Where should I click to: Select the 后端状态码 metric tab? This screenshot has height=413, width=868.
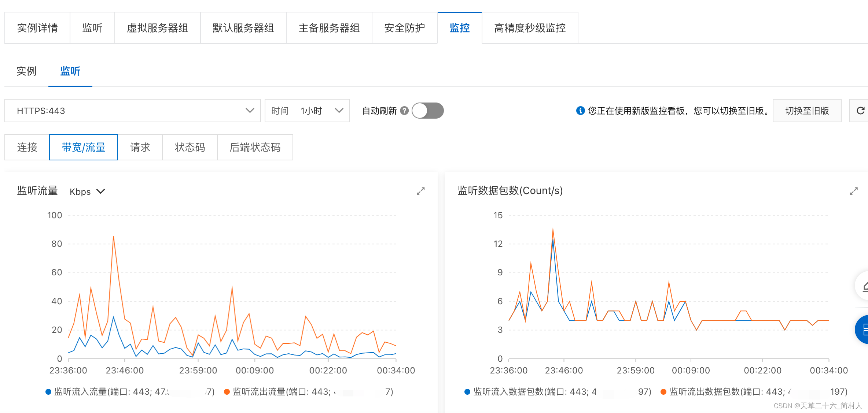point(255,147)
